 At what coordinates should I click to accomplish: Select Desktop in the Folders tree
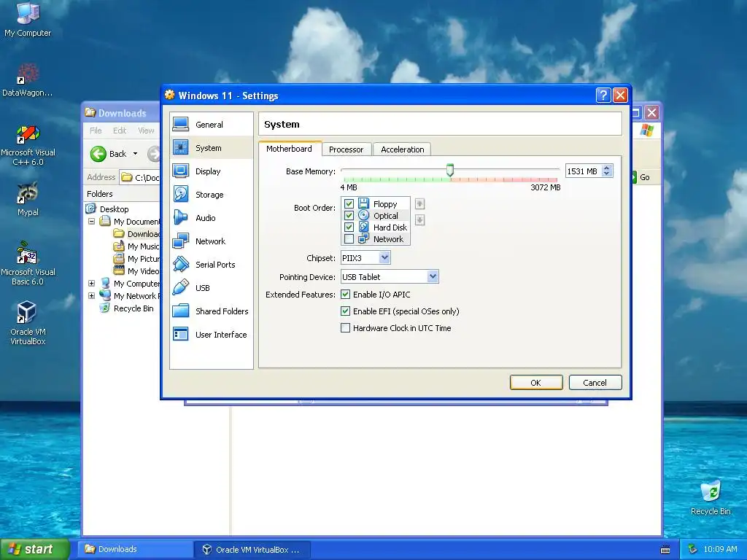pos(115,209)
